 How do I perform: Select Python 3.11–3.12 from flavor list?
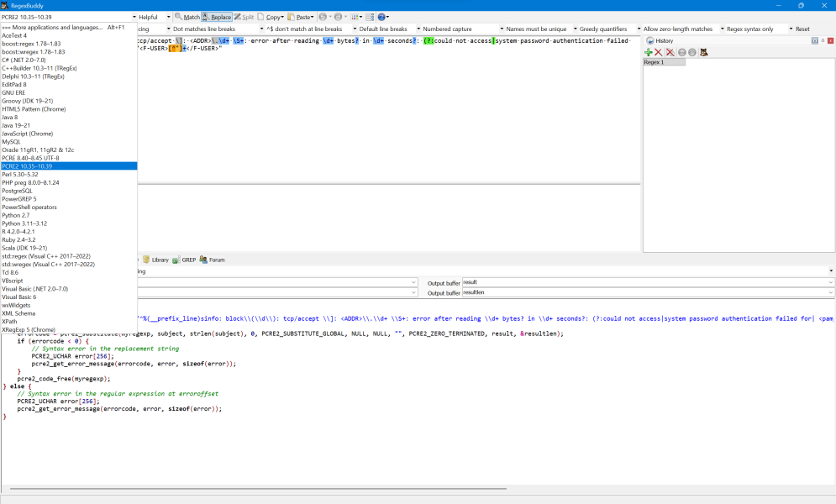tap(24, 223)
